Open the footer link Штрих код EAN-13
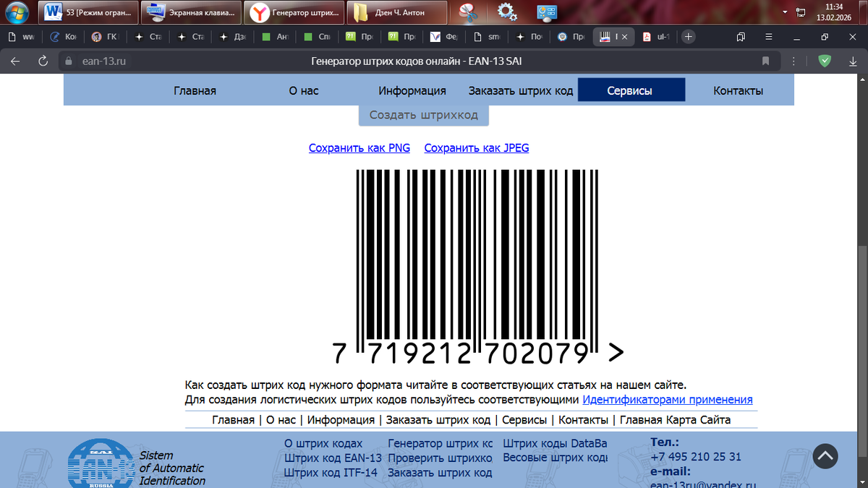The height and width of the screenshot is (488, 868). pos(333,458)
